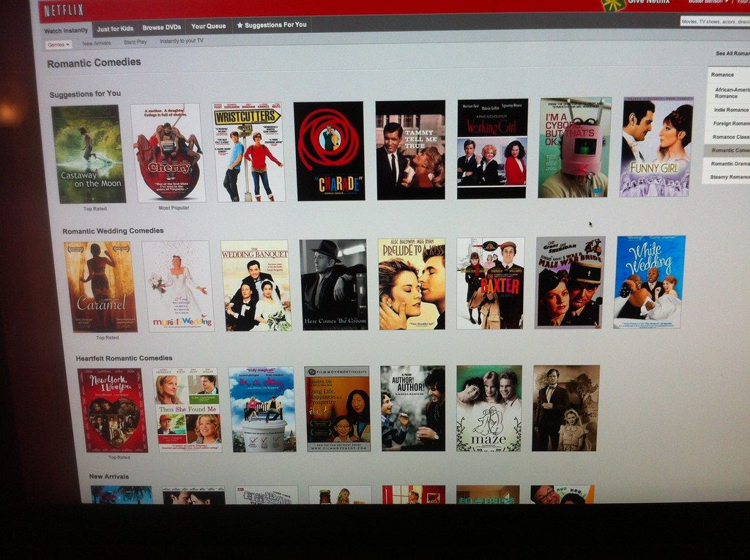Viewport: 750px width, 560px height.
Task: Select the highlighted Romantic Comedies sidebar item
Action: (x=727, y=150)
